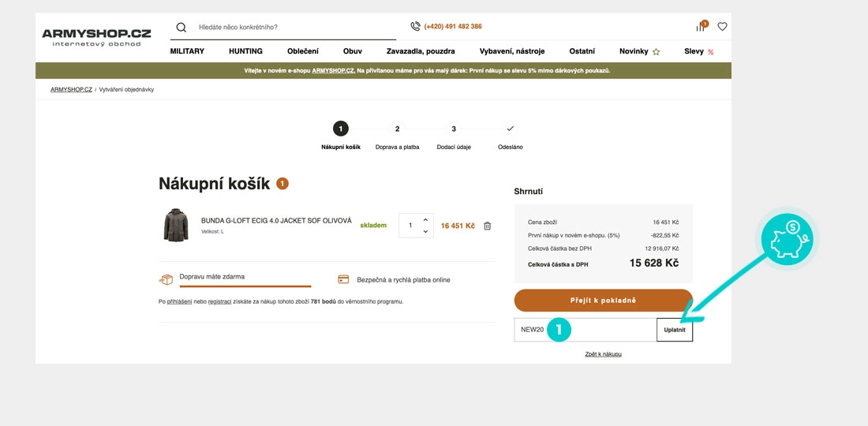
Task: Click the star icon next to Novinky
Action: pos(656,51)
